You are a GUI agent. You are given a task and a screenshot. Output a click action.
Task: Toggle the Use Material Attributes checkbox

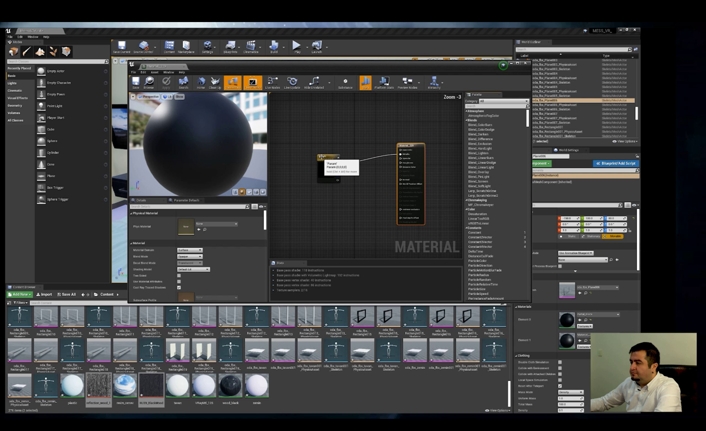click(x=179, y=281)
